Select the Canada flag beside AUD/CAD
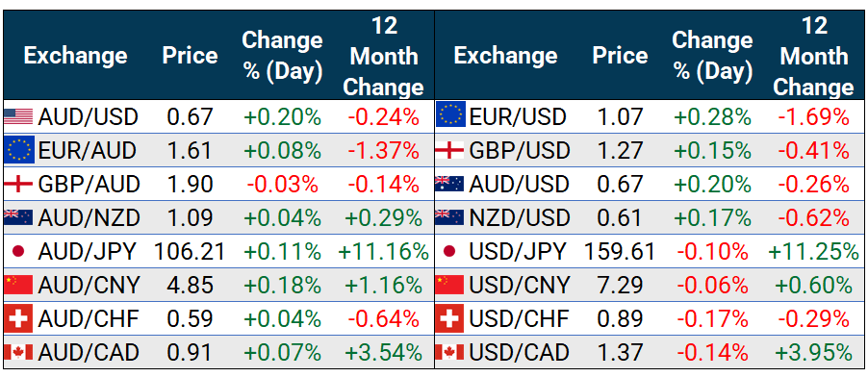 coord(18,352)
